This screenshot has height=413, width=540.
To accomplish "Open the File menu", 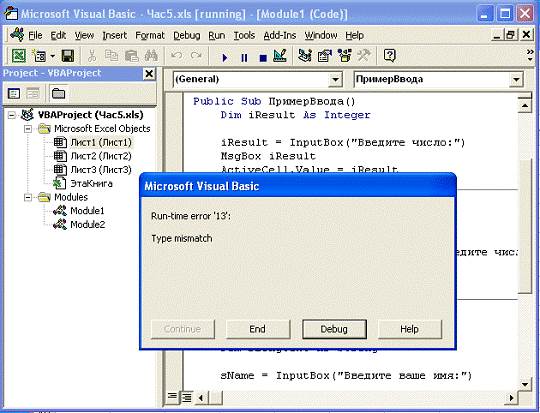I will coord(35,35).
